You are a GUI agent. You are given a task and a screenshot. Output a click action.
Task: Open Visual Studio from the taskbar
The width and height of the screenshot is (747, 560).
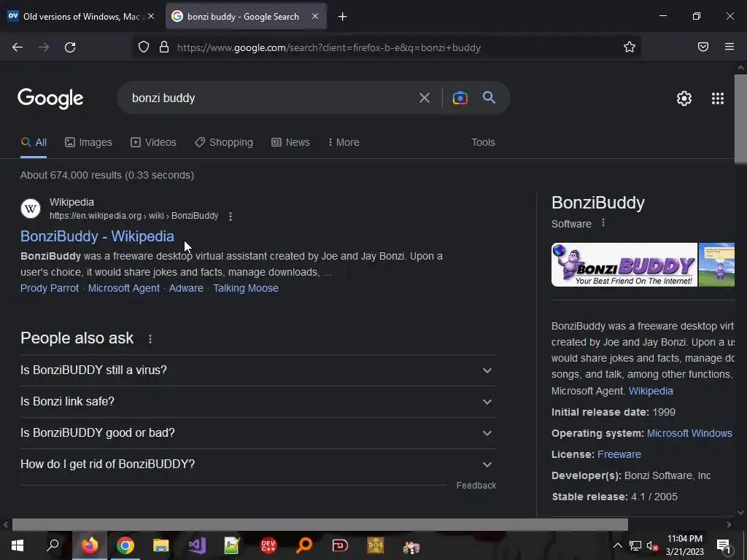pos(196,545)
